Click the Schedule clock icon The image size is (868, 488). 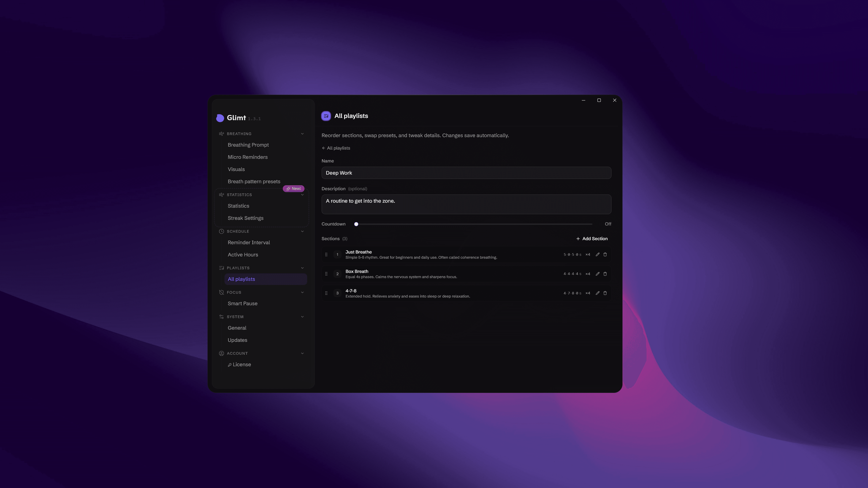point(221,231)
